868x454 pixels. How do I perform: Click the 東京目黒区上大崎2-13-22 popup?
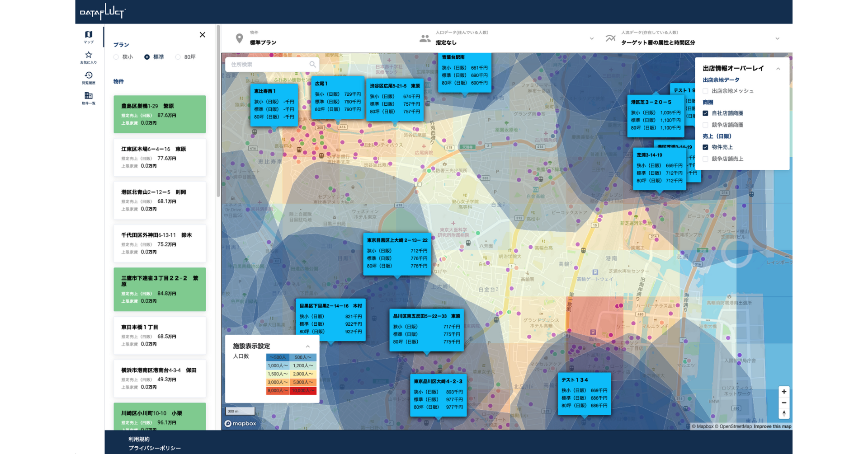[x=397, y=254]
